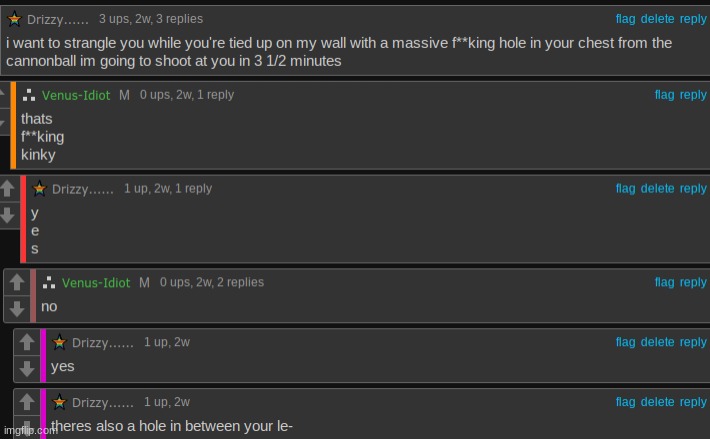This screenshot has width=710, height=439.
Task: Downvote Drizzy's 'yes' comment
Action: pos(27,369)
